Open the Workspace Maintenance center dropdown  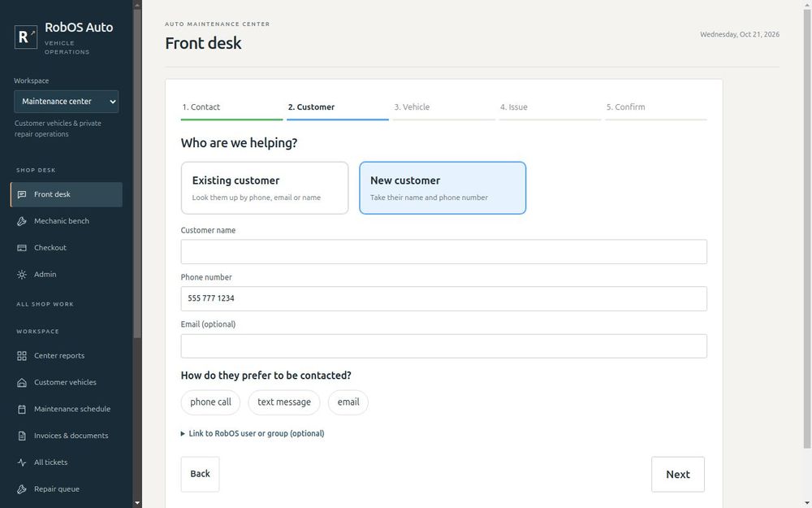tap(67, 102)
